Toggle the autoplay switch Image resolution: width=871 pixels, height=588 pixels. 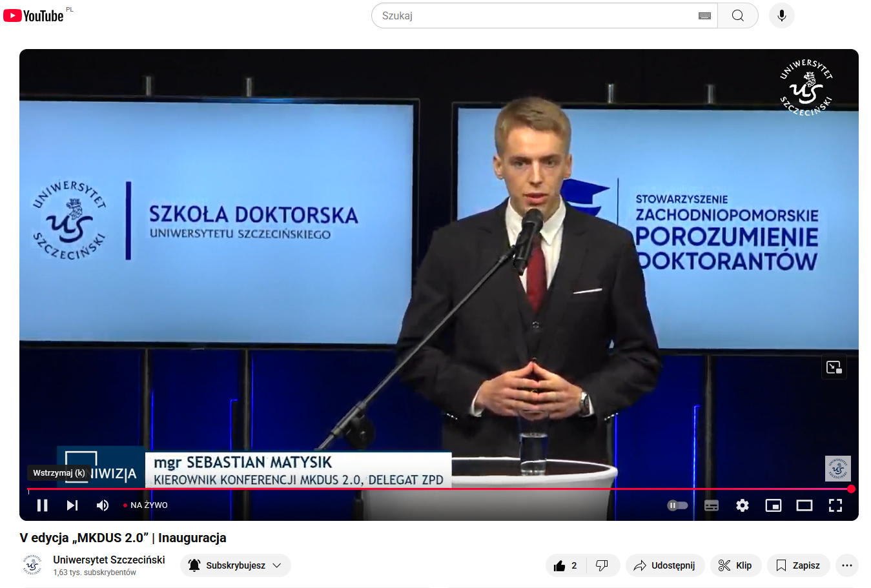(677, 505)
